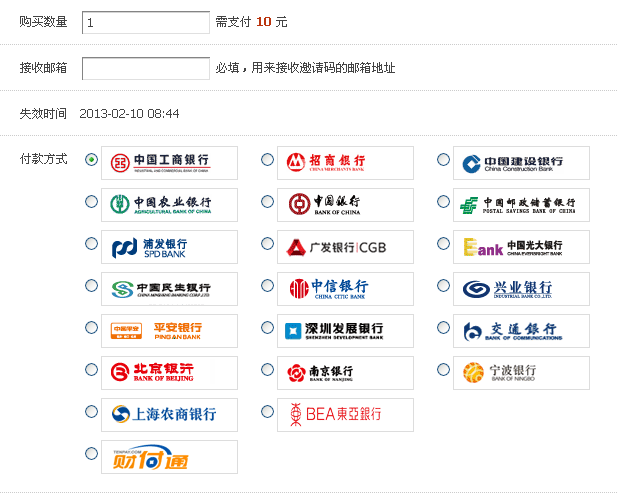Select the 平安银行 radio button
The height and width of the screenshot is (496, 618).
(x=91, y=328)
